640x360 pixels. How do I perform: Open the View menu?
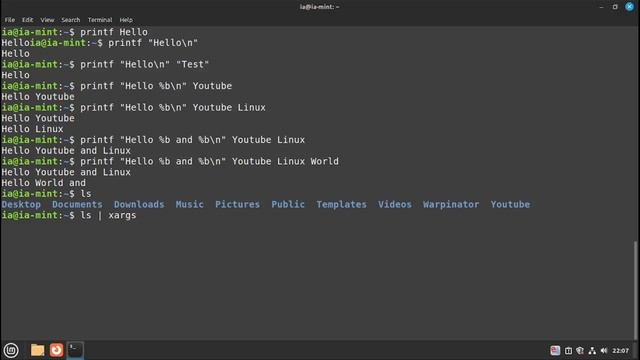47,20
